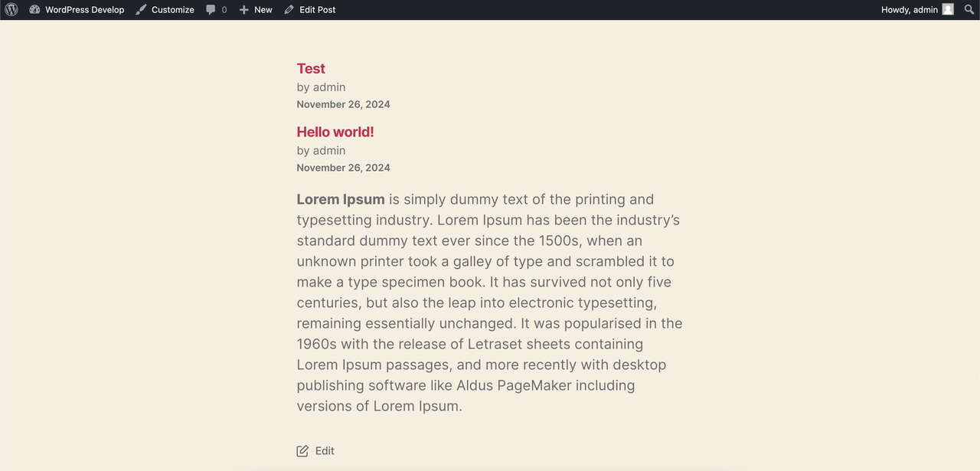Click the pending comments count 0

tap(224, 10)
